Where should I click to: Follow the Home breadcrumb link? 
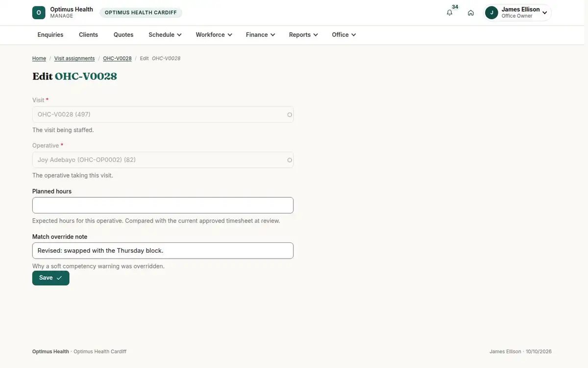(39, 58)
